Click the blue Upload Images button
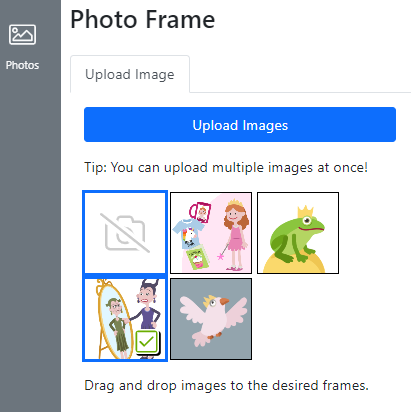413x412 pixels. click(240, 125)
